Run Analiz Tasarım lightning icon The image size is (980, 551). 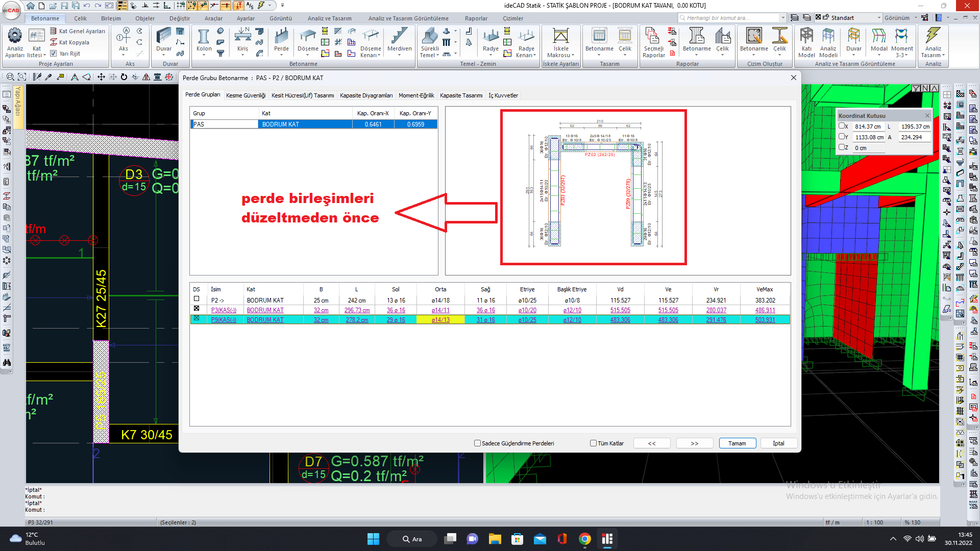pyautogui.click(x=933, y=36)
